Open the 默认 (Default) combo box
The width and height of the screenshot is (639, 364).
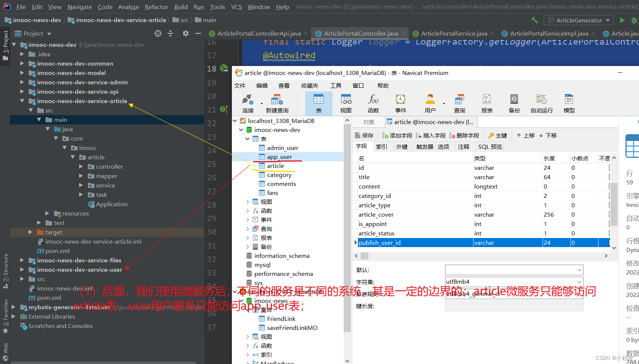(514, 270)
